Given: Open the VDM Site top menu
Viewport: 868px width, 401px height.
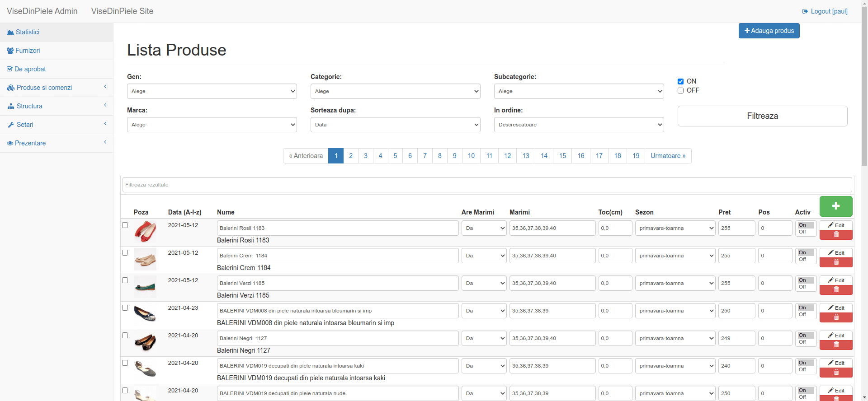Looking at the screenshot, I should coord(122,11).
